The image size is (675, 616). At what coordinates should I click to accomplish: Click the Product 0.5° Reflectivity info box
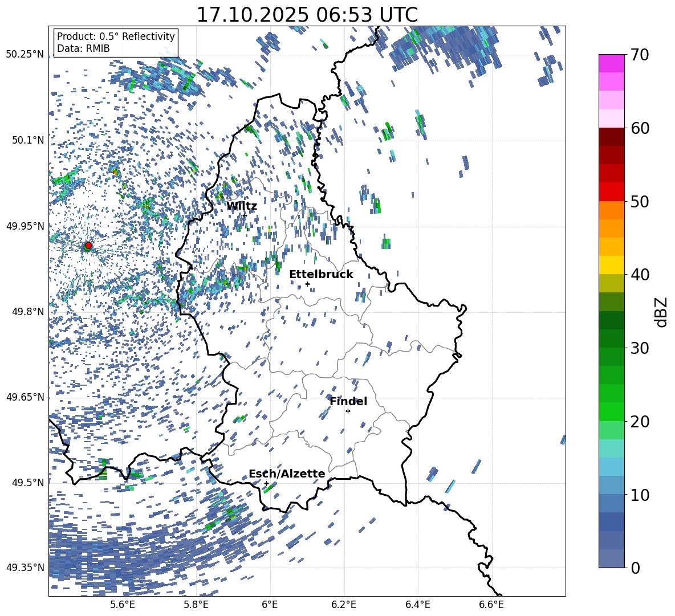pos(116,42)
